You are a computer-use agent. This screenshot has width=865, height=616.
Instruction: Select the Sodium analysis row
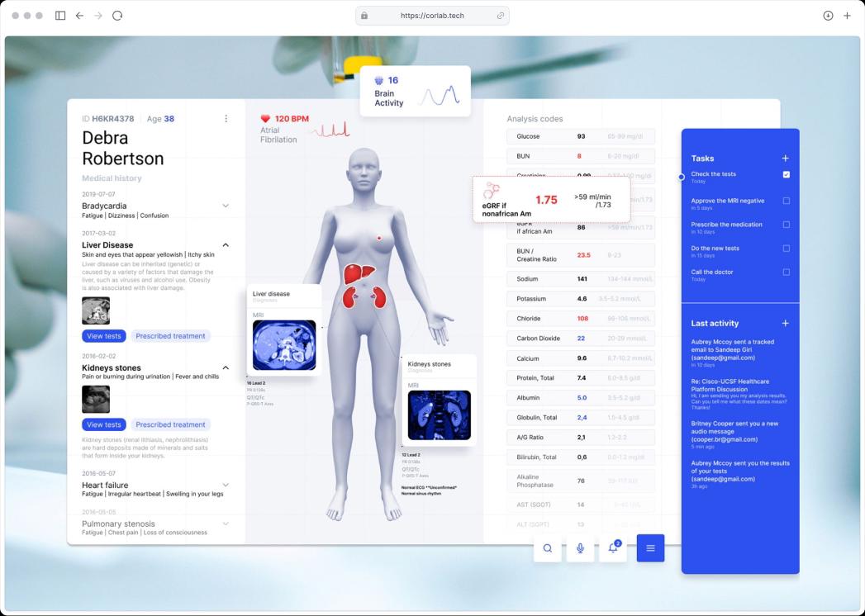click(x=580, y=279)
